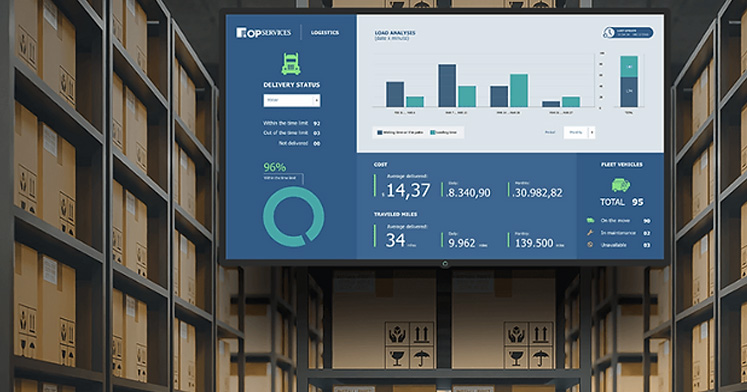Click the green Fleet Vehicles truck icon
This screenshot has width=747, height=392.
coord(621,185)
